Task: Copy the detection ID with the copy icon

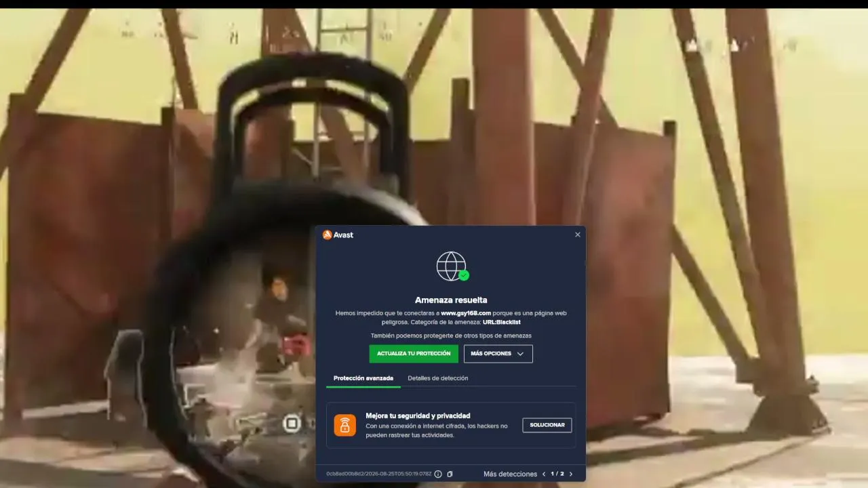Action: point(450,474)
